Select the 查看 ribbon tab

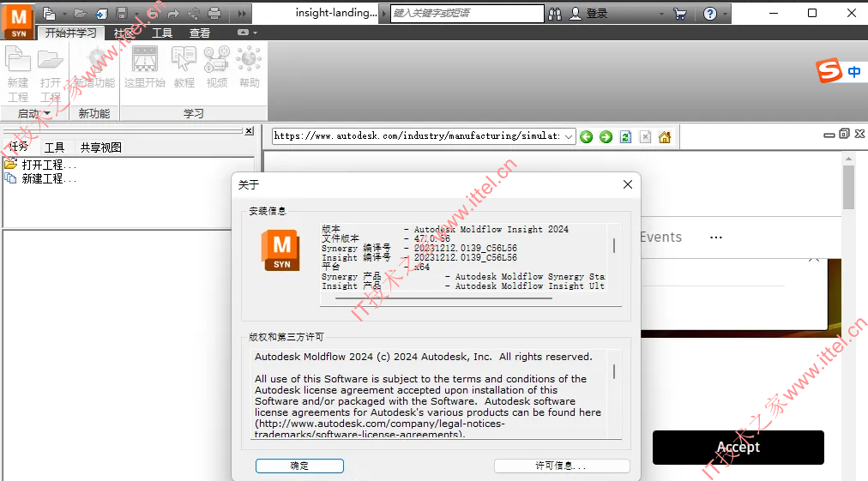[x=200, y=33]
